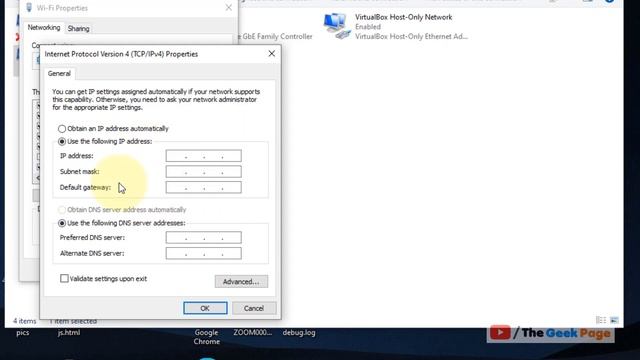Click the Wi-Fi adapter icon in Wi-Fi Properties title

[29, 7]
